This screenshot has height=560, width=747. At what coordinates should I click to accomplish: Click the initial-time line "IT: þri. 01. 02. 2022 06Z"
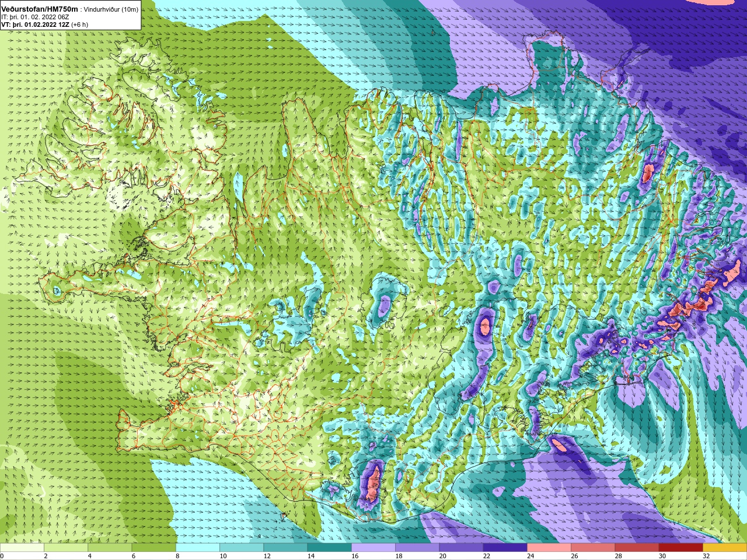pyautogui.click(x=34, y=17)
